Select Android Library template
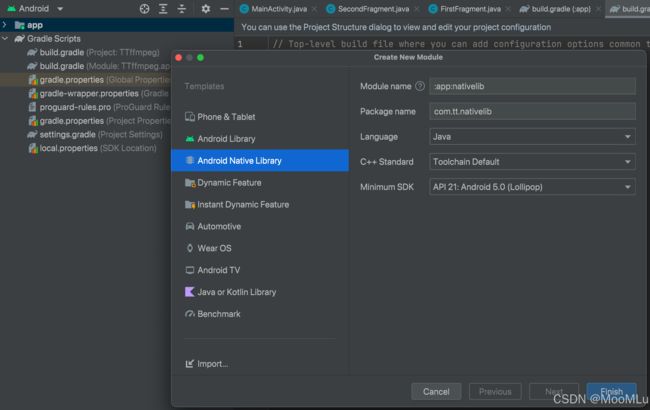The height and width of the screenshot is (410, 650). tap(260, 139)
